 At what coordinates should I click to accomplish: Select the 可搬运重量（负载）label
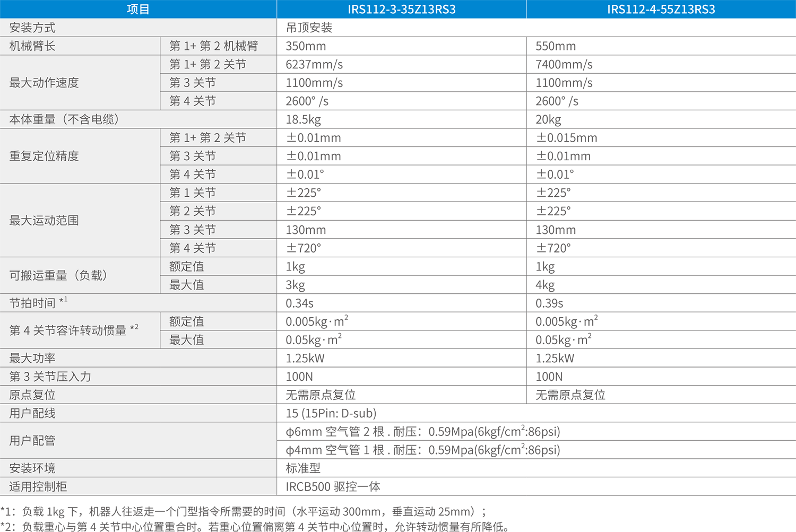58,275
